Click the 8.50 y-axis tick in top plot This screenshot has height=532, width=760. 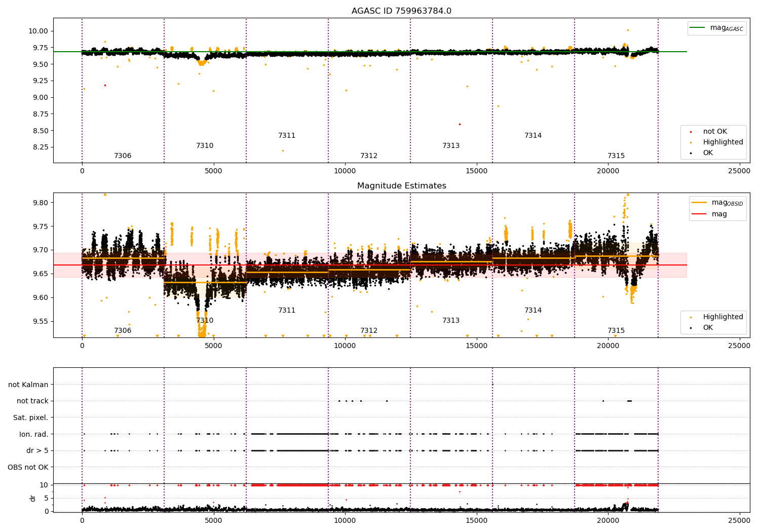coord(40,131)
